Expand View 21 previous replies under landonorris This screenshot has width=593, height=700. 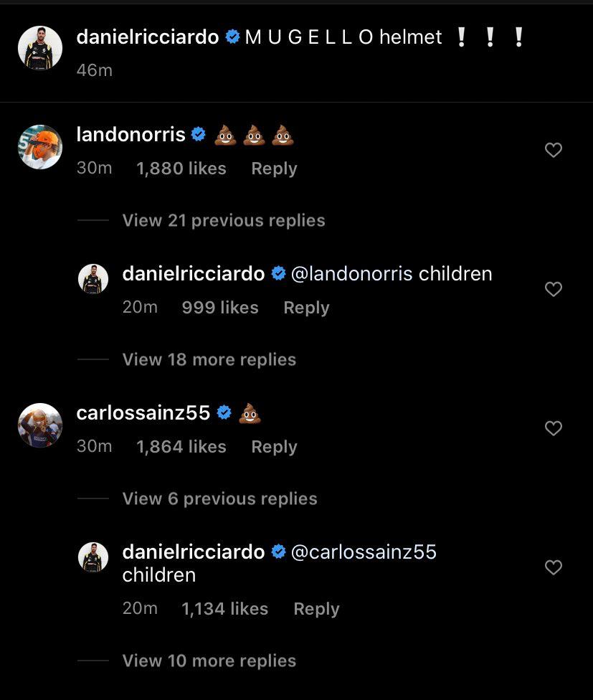tap(223, 220)
